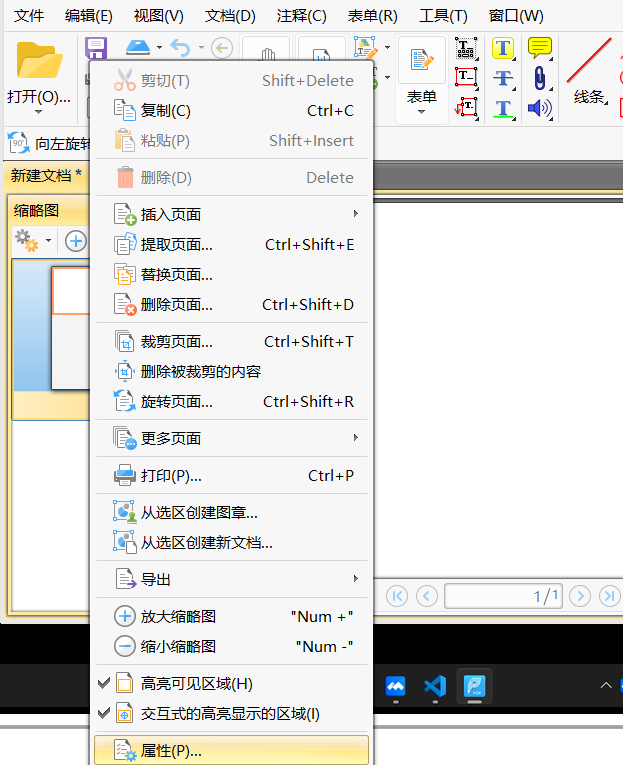The width and height of the screenshot is (623, 765).
Task: Open the 视图(V) menu
Action: tap(159, 16)
